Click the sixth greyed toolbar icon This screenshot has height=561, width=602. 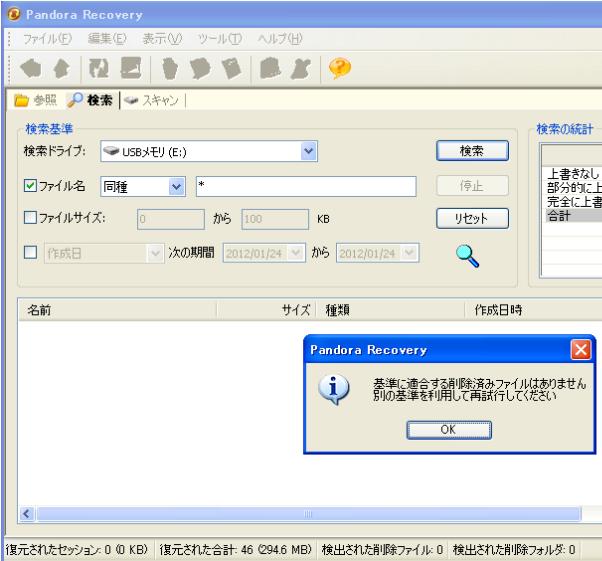pos(200,69)
